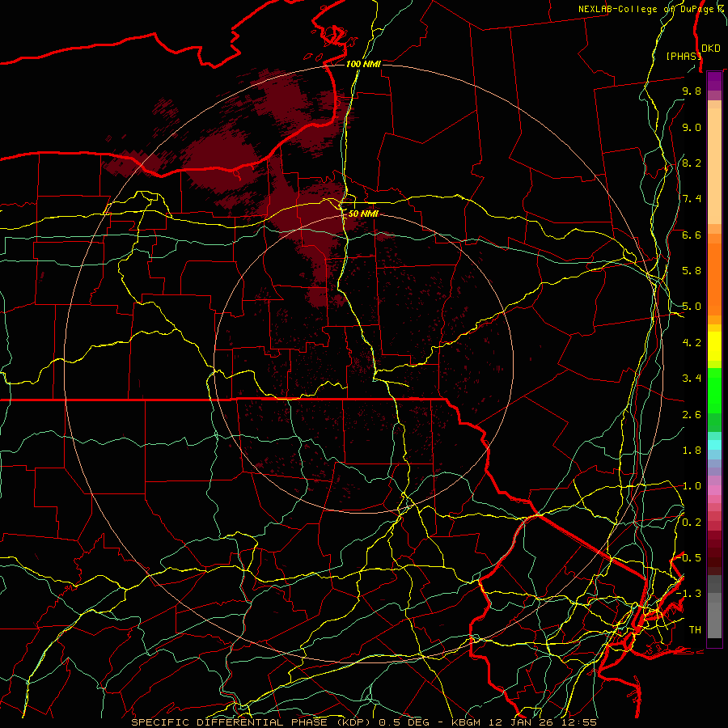Click the 7.4 scale value
The image size is (728, 728).
pos(692,199)
